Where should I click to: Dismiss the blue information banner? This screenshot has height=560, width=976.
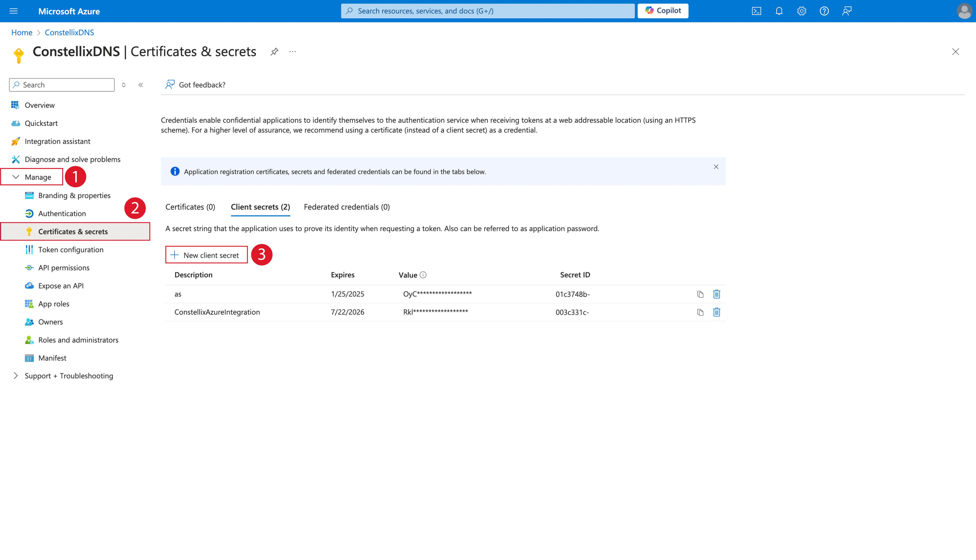coord(716,167)
